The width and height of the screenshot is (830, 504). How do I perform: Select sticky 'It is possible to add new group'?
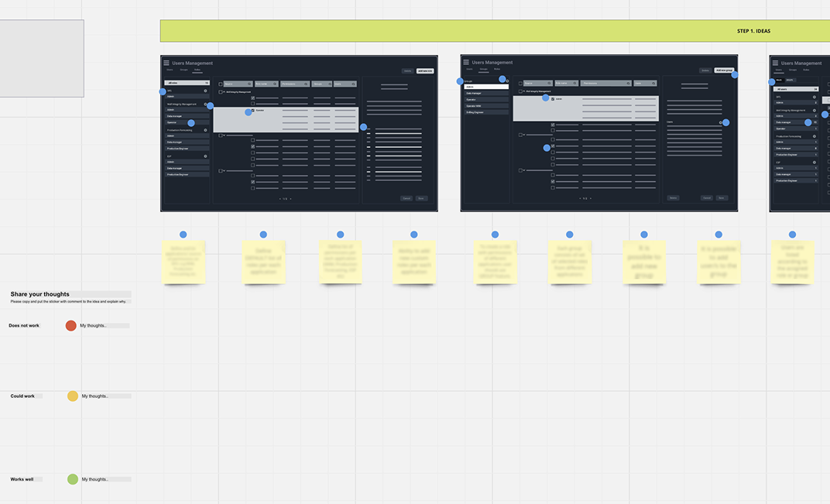644,262
